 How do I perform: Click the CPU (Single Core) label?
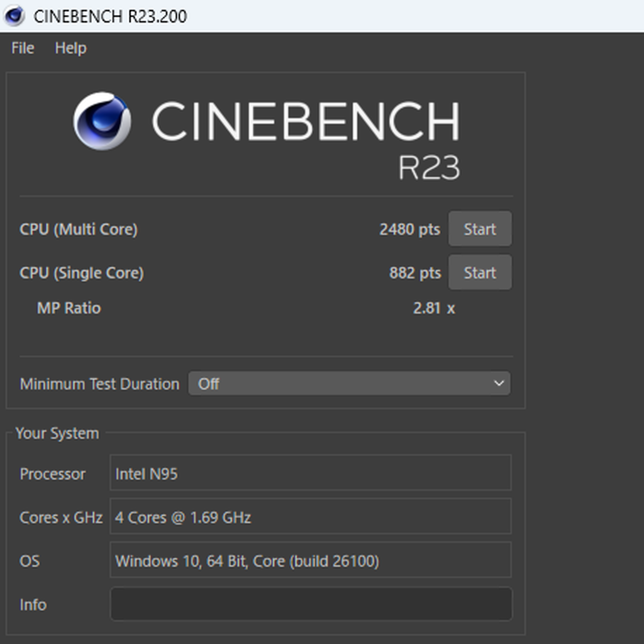[82, 273]
